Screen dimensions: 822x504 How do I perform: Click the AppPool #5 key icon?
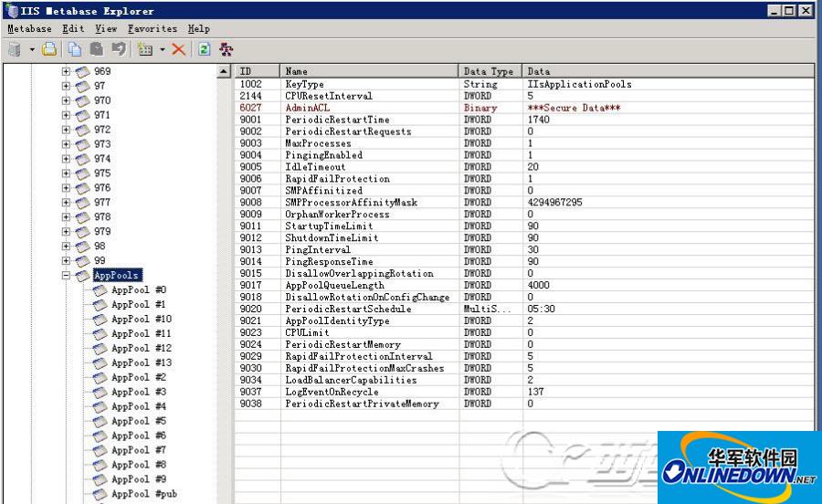point(100,422)
